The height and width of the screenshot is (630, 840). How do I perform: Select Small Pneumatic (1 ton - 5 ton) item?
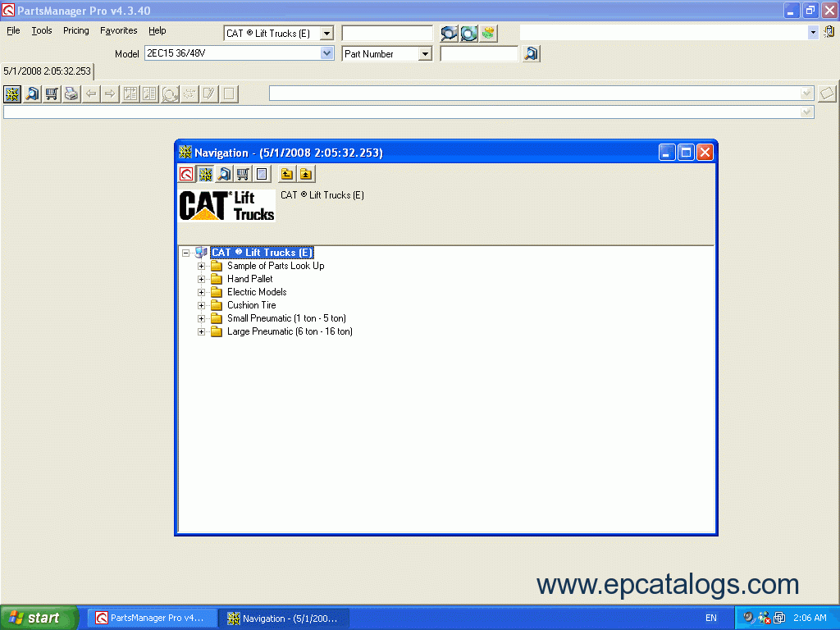[x=286, y=318]
